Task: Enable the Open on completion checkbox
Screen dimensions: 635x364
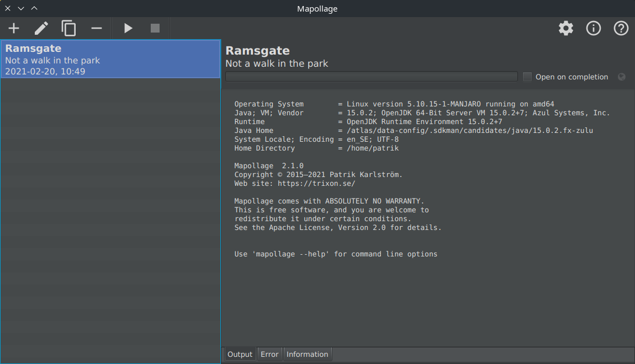Action: (x=527, y=77)
